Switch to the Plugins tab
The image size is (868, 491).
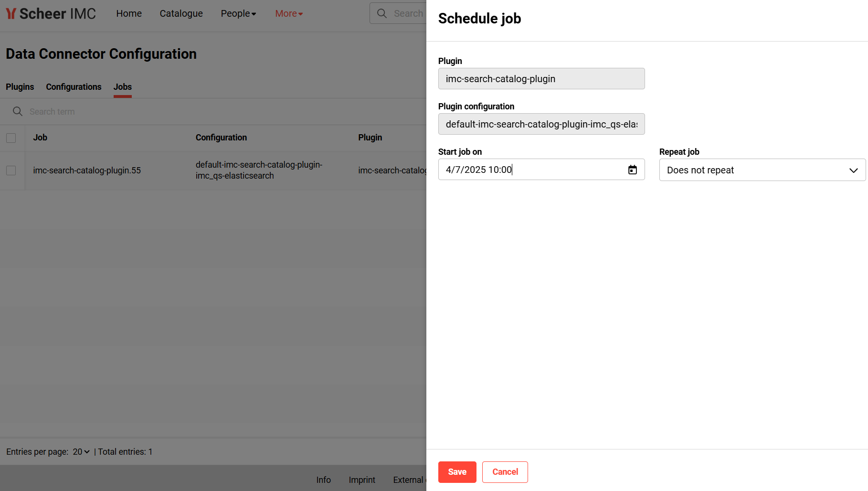pyautogui.click(x=20, y=87)
